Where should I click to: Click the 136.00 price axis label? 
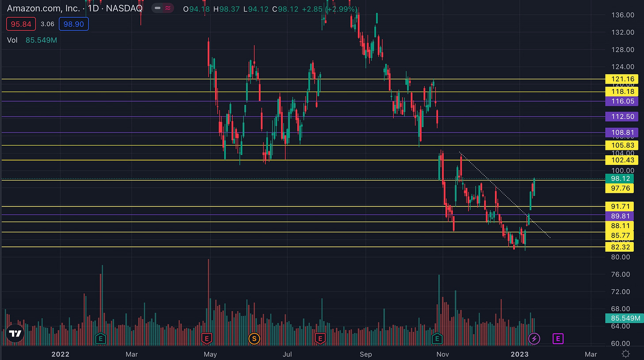coord(623,15)
